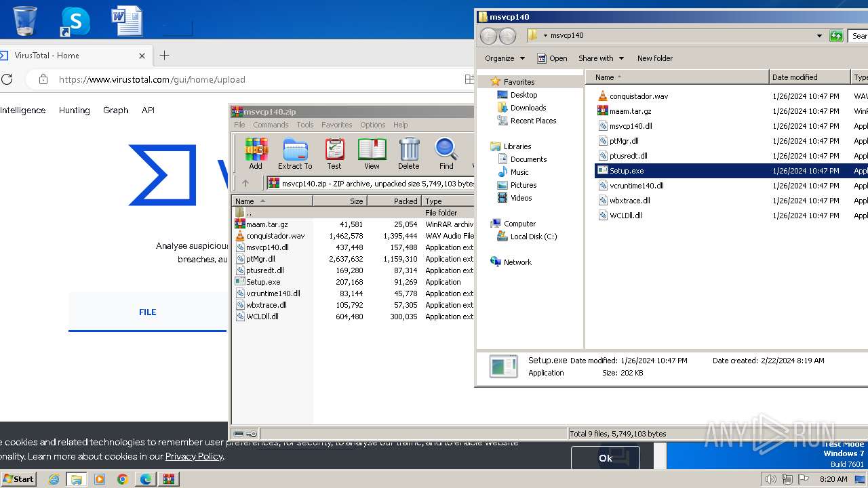
Task: Click the Explorer forward arrow button
Action: click(x=507, y=35)
